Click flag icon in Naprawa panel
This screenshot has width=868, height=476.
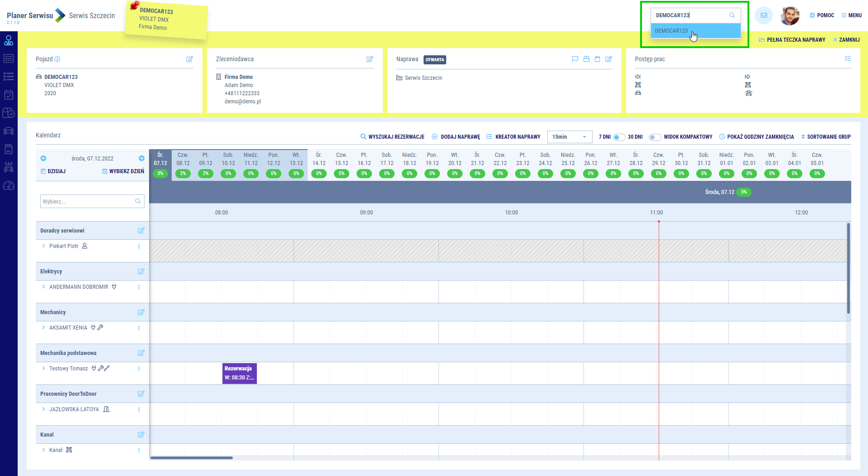(575, 59)
